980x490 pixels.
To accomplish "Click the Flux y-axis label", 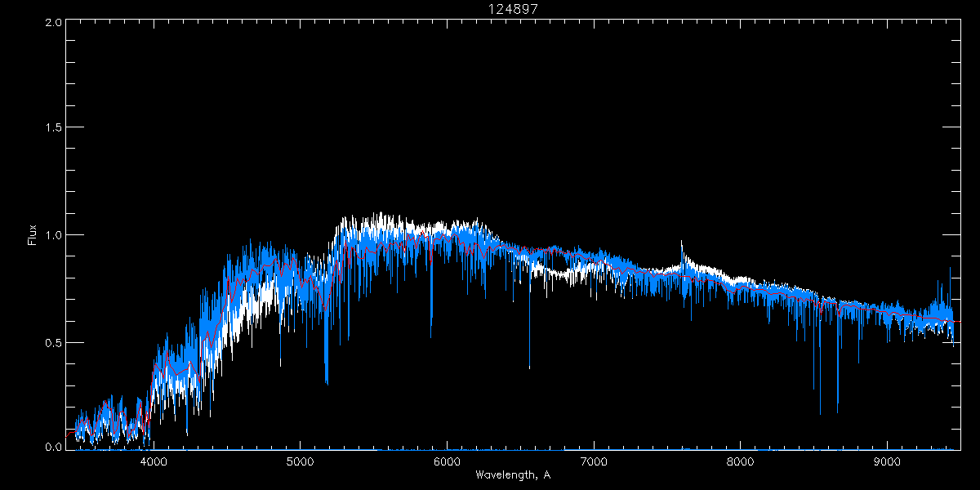I will (x=33, y=236).
